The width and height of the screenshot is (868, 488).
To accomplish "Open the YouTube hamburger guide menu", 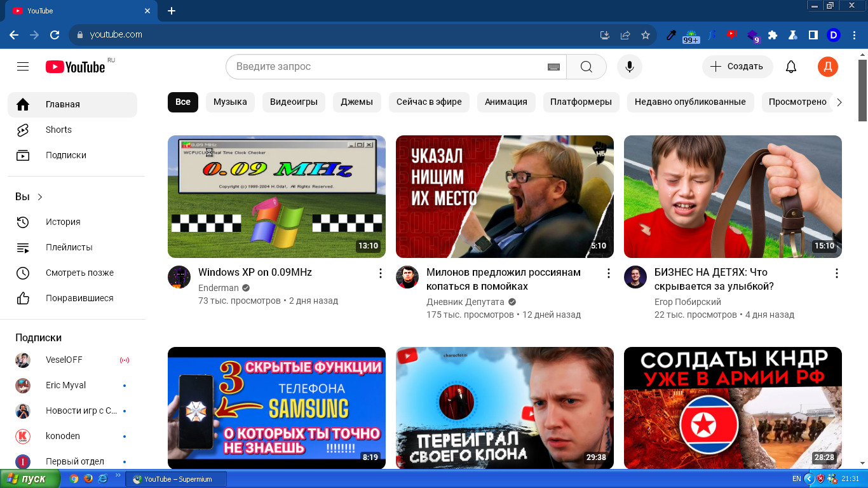I will tap(23, 67).
